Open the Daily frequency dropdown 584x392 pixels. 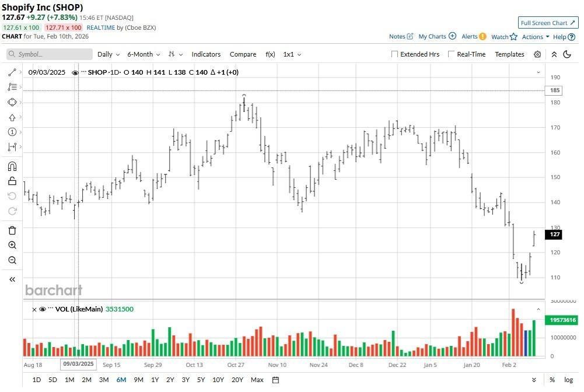109,54
